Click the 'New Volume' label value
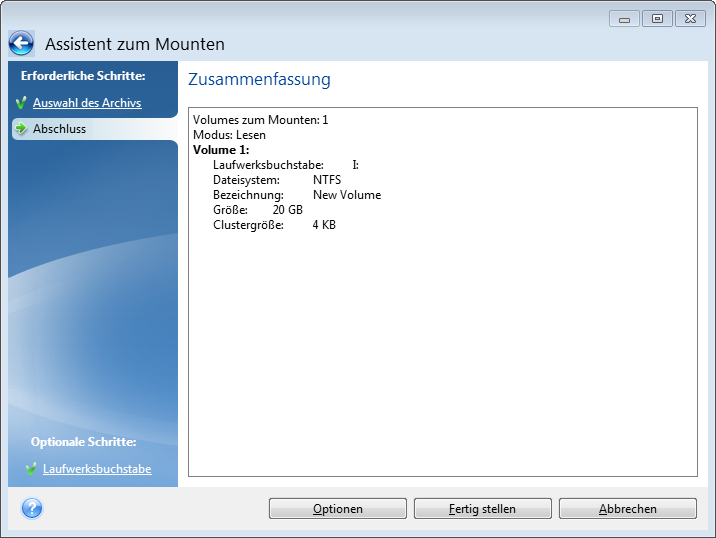The image size is (716, 538). pos(347,195)
